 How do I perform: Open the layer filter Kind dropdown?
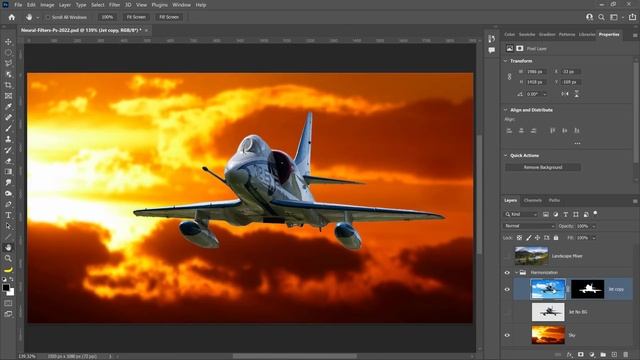(521, 214)
